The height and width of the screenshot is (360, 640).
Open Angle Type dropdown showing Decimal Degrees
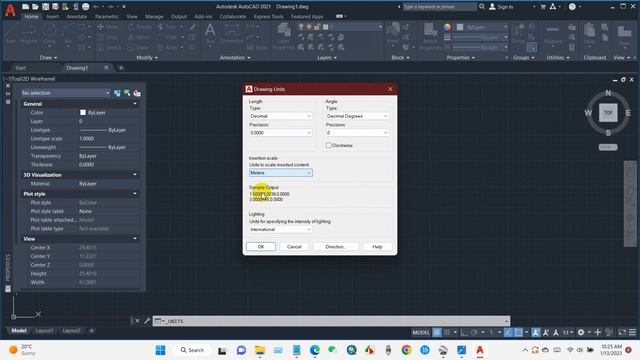(357, 116)
